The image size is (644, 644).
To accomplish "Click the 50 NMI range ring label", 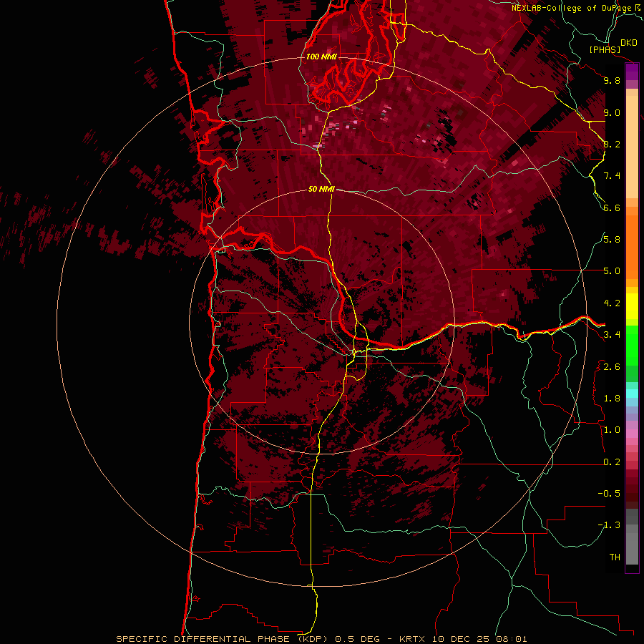I will (321, 189).
